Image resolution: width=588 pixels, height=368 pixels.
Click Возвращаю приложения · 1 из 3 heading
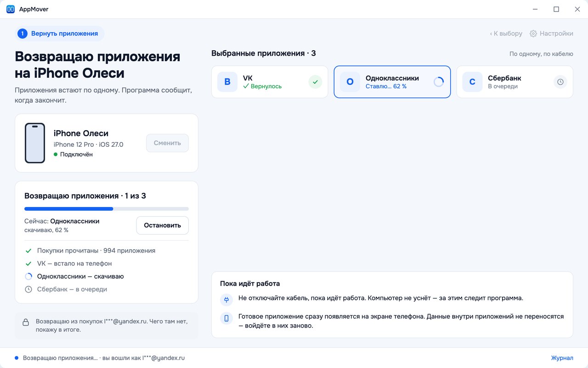pyautogui.click(x=85, y=196)
